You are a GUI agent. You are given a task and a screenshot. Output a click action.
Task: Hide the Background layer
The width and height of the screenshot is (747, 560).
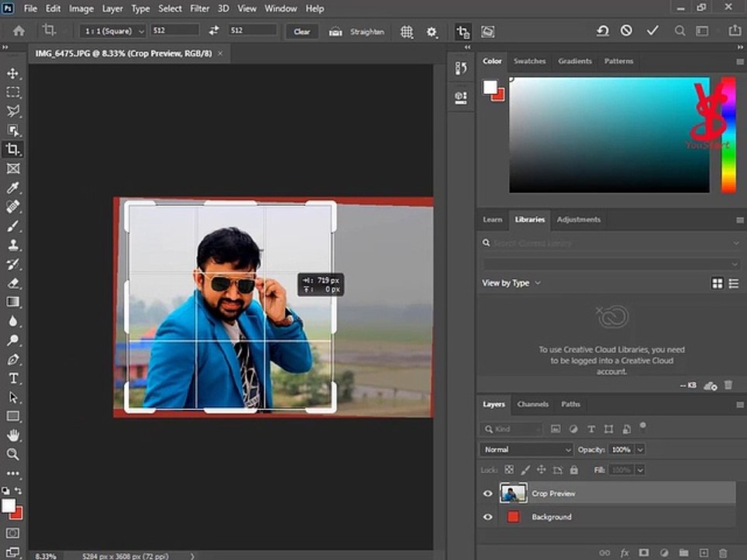tap(487, 516)
